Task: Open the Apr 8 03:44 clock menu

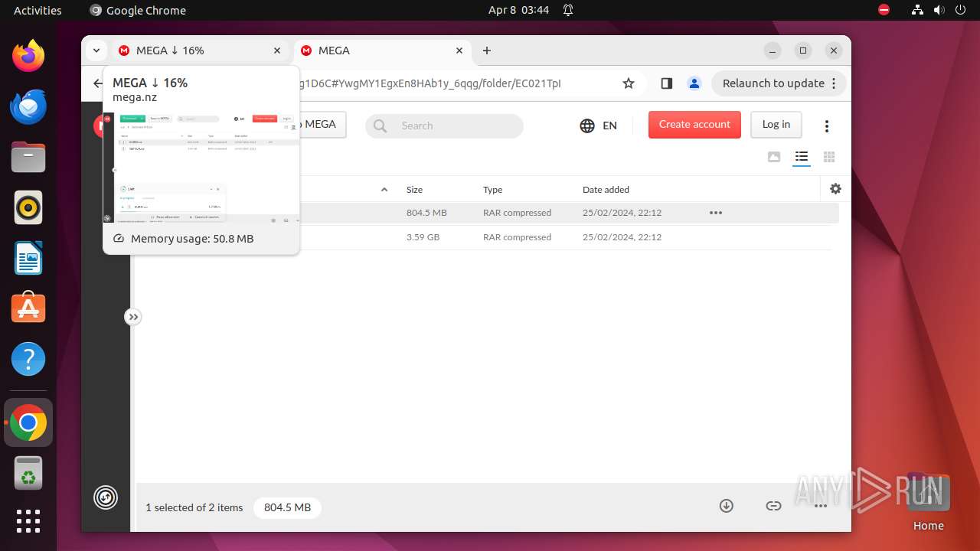Action: pos(518,10)
